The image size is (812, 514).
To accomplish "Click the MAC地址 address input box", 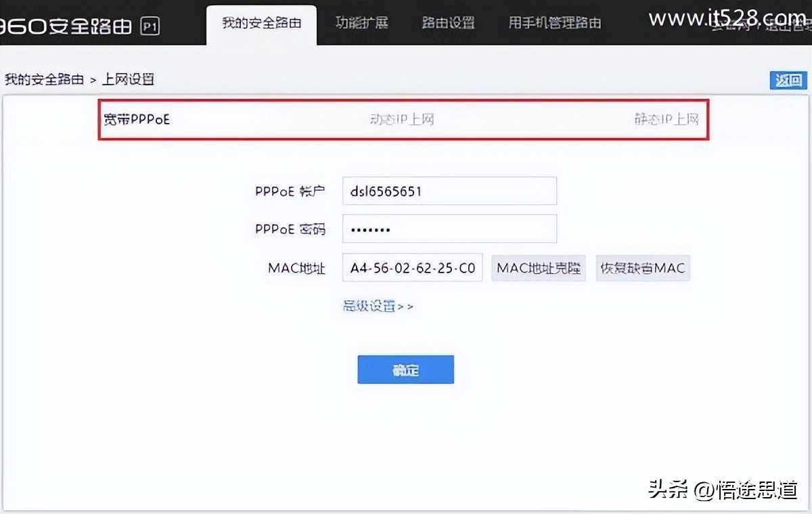I will (x=412, y=268).
